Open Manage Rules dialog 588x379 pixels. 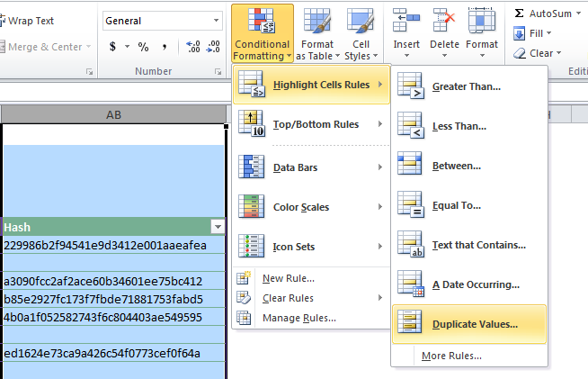[298, 318]
